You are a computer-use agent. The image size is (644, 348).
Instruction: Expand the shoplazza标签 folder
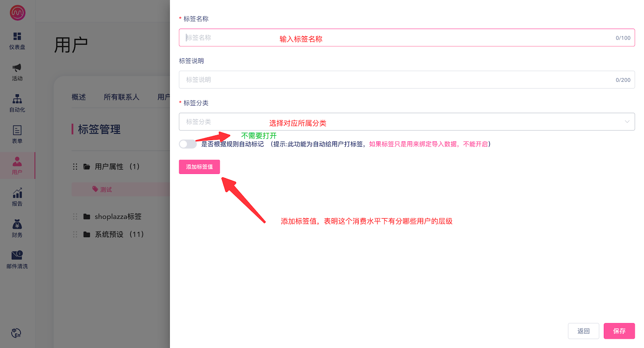click(x=118, y=217)
